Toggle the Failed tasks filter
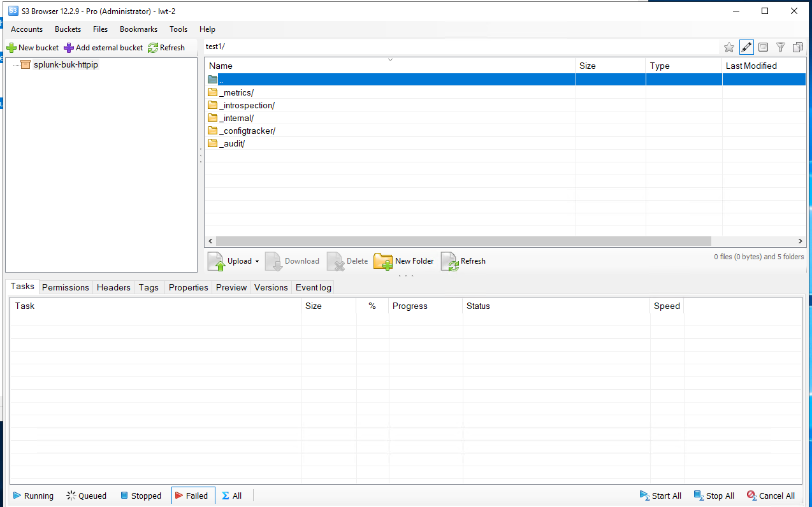This screenshot has height=507, width=812. [190, 496]
